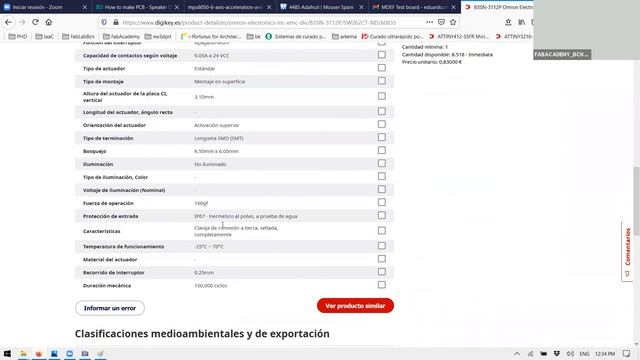Check the 'Tipo de montaje' checkbox
This screenshot has height=360, width=640.
(382, 81)
